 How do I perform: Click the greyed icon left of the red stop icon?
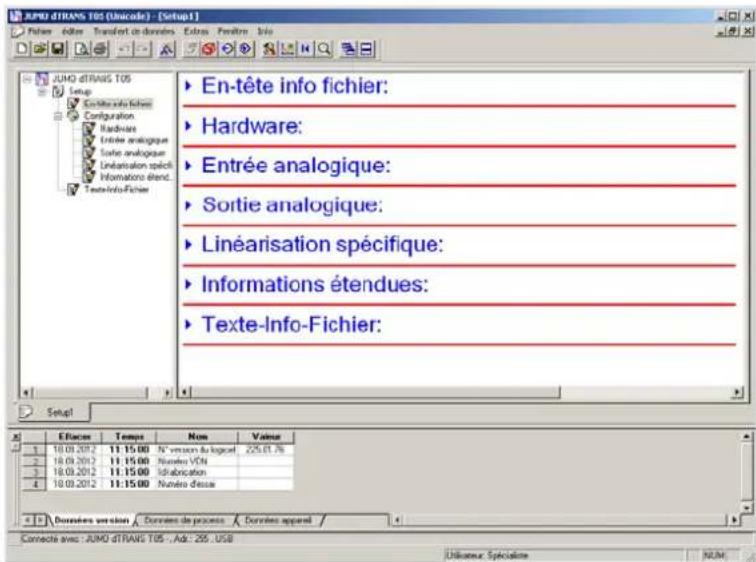(191, 49)
